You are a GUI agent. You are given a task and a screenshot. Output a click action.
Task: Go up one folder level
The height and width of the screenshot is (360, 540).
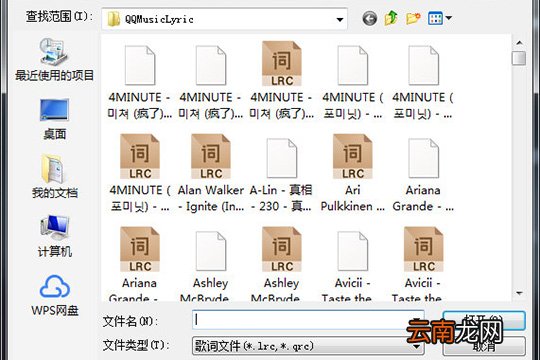coord(391,18)
